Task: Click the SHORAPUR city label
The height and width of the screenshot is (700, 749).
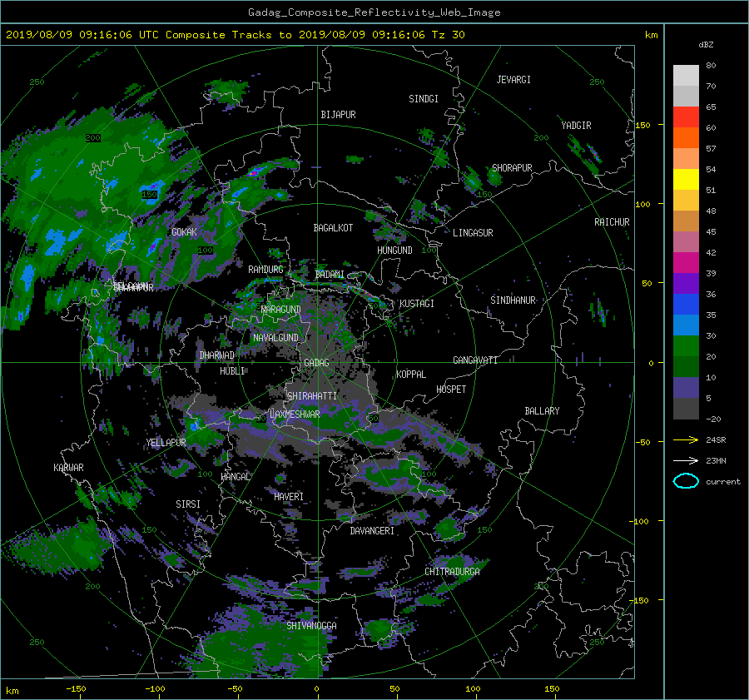Action: point(512,168)
